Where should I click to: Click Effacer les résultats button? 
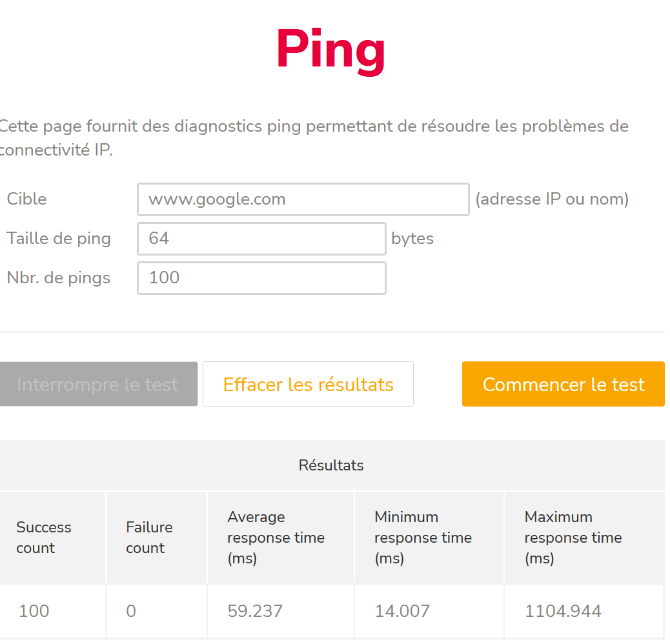click(308, 385)
